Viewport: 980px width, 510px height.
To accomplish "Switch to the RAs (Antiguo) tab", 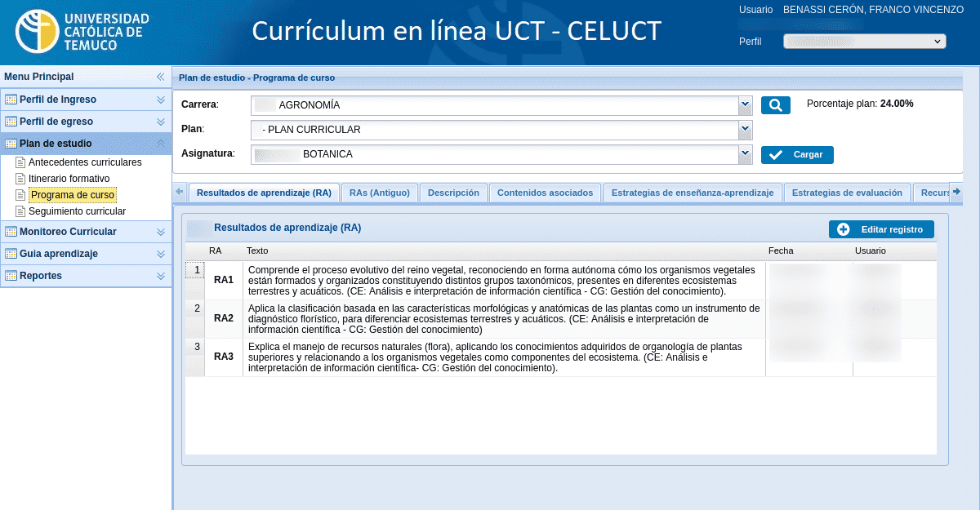I will 381,193.
